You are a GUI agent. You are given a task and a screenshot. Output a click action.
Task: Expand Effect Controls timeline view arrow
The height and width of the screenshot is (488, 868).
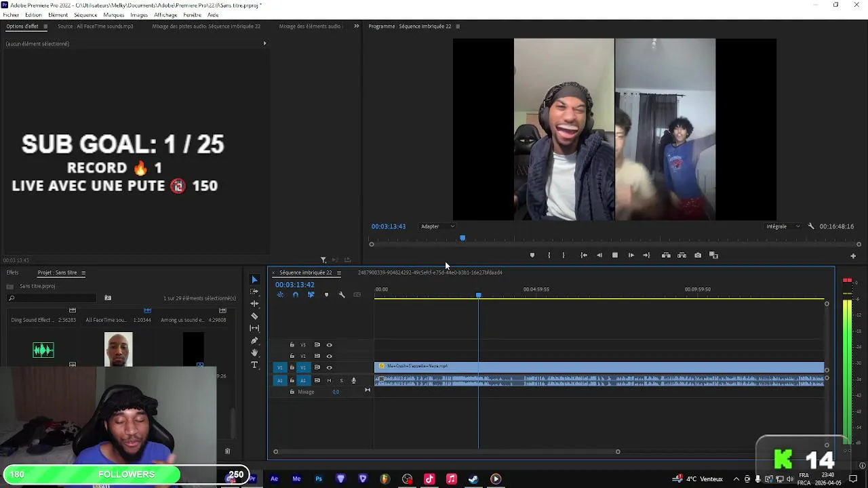(264, 43)
